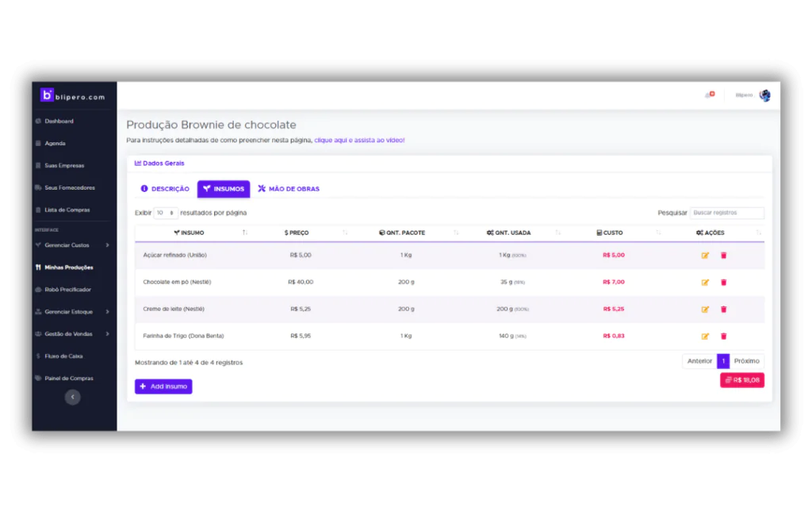812x527 pixels.
Task: Click the user profile avatar
Action: coord(764,95)
